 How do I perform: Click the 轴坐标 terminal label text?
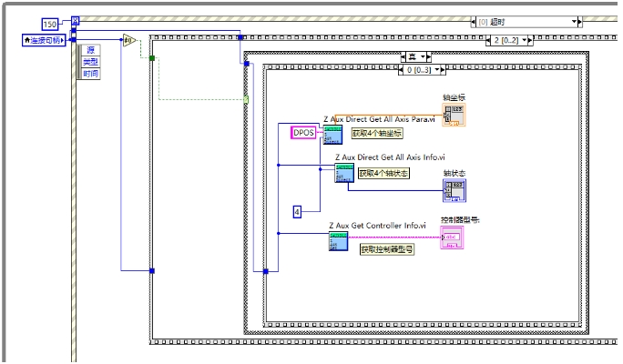(x=454, y=97)
